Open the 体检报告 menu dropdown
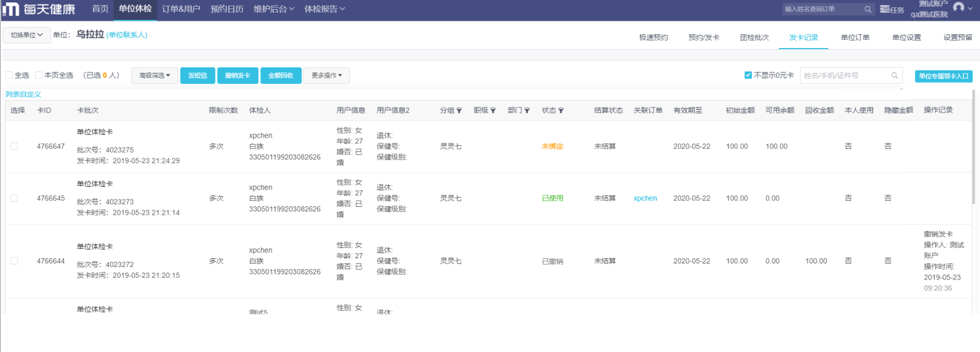 (325, 9)
